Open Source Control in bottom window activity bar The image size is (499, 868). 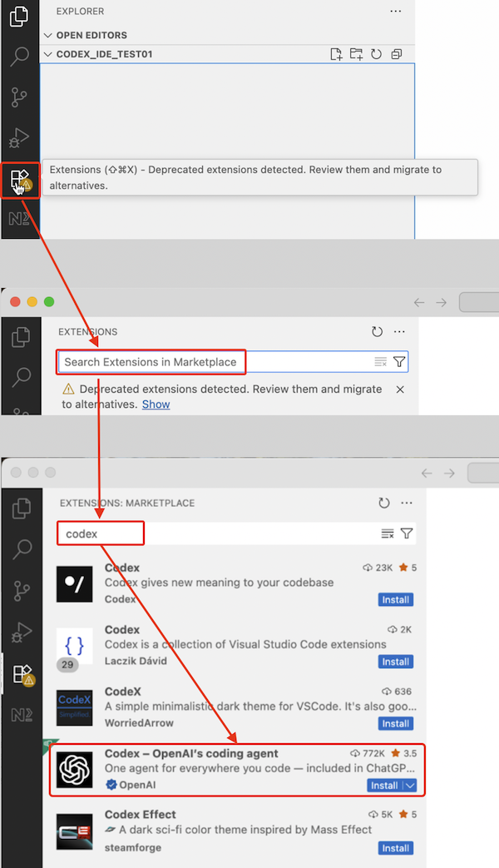(22, 591)
